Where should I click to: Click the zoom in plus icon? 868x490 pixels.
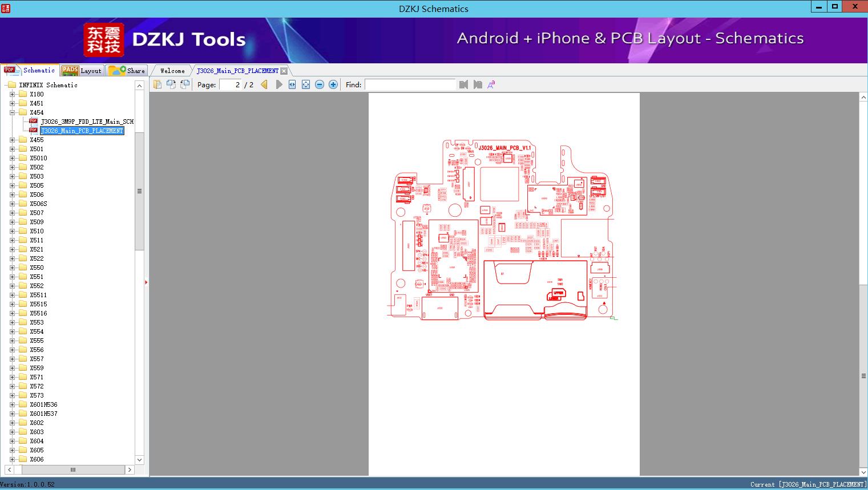(x=333, y=84)
